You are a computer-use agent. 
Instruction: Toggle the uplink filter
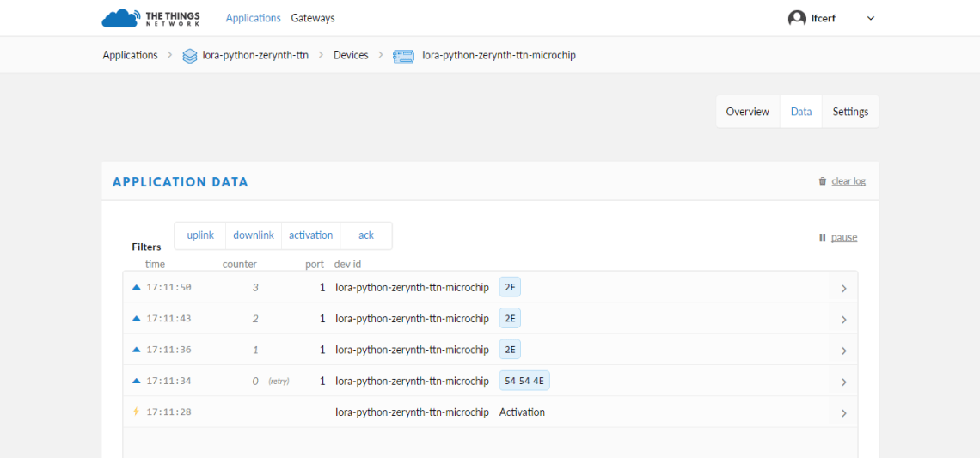click(x=200, y=235)
